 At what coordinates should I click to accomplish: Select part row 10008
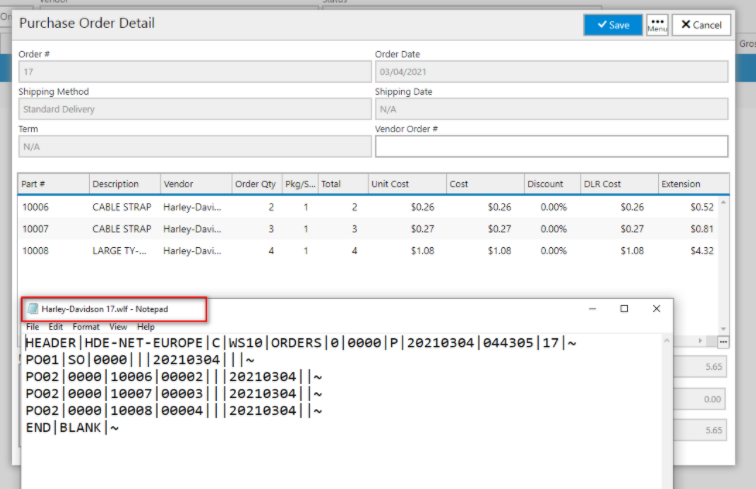368,250
